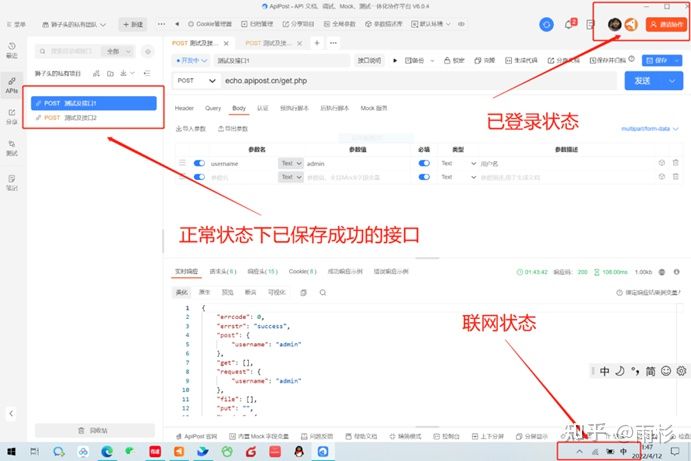Click the globe icon in response status bar
Screen dimensions: 691x461
661,272
